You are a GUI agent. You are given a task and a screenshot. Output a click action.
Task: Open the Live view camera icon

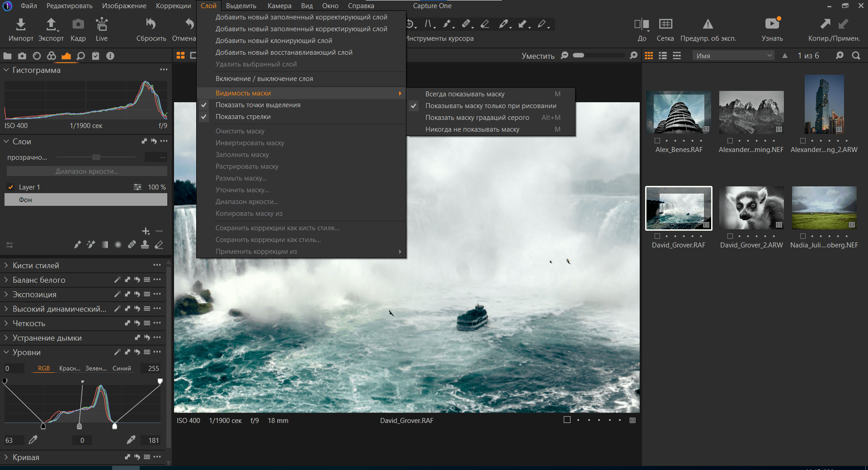point(102,24)
